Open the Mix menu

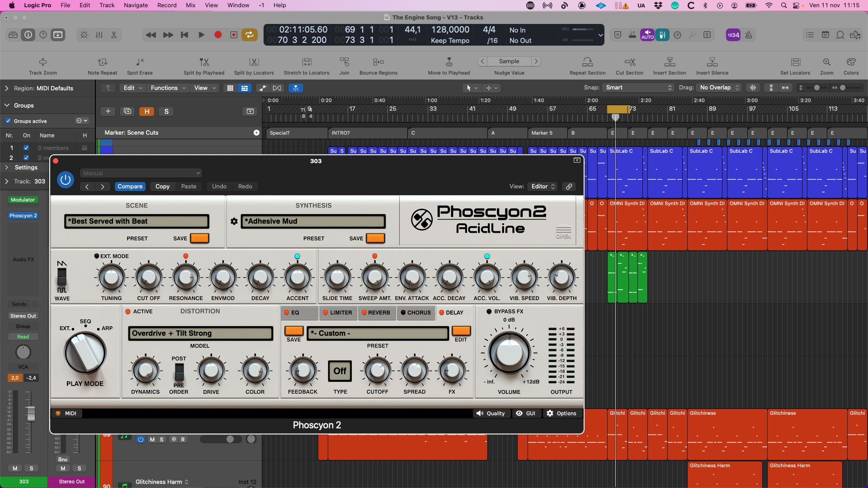coord(191,5)
